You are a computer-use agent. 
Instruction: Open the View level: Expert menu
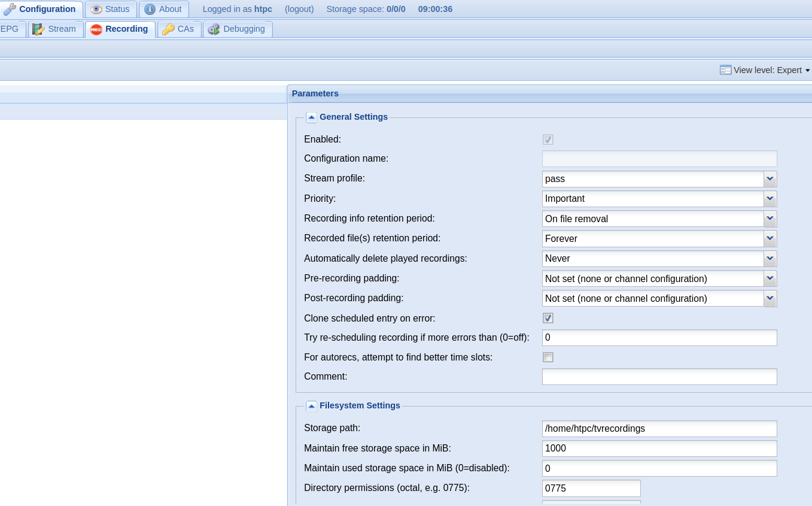pyautogui.click(x=765, y=70)
